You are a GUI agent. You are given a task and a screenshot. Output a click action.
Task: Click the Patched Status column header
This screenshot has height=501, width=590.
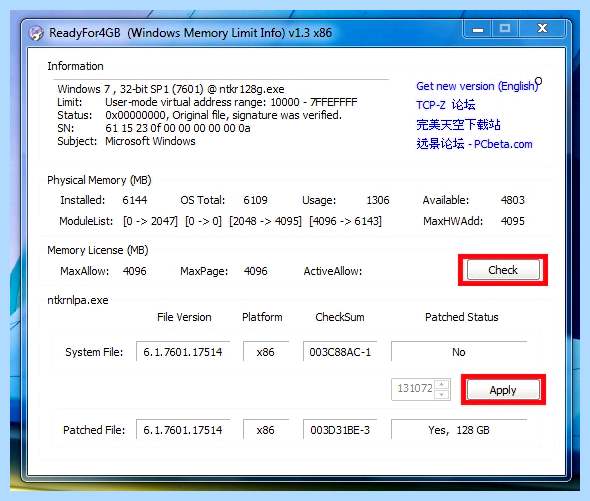(x=461, y=317)
